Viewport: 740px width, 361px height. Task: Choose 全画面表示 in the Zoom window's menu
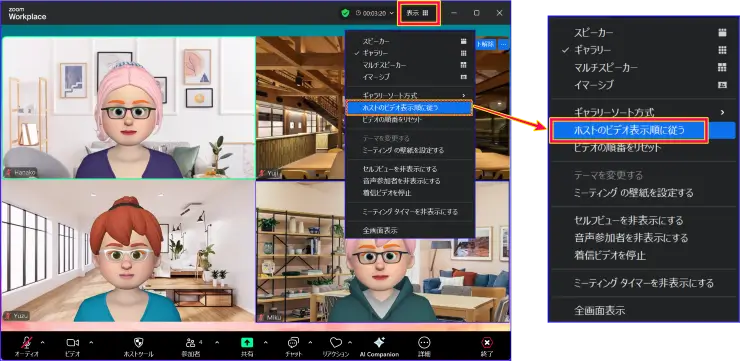380,231
